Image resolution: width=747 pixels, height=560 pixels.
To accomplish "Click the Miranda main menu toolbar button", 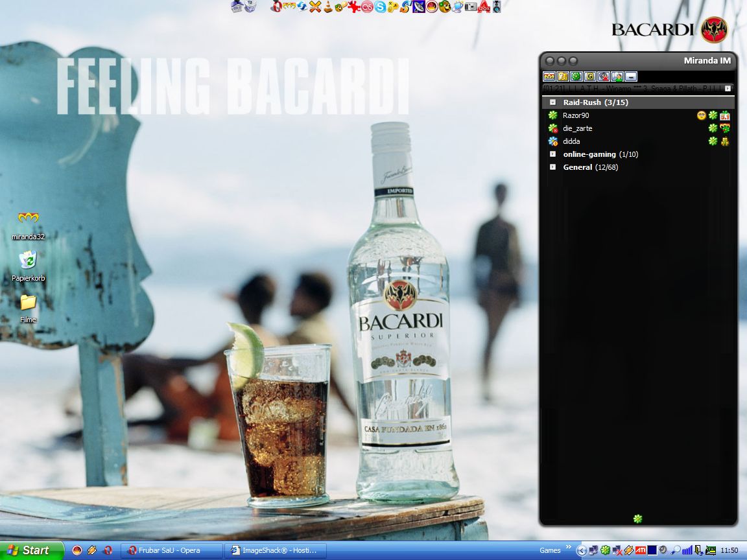I will pos(549,76).
